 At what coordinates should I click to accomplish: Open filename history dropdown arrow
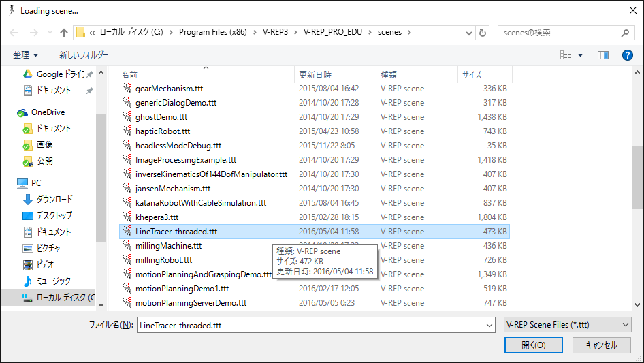pyautogui.click(x=489, y=325)
